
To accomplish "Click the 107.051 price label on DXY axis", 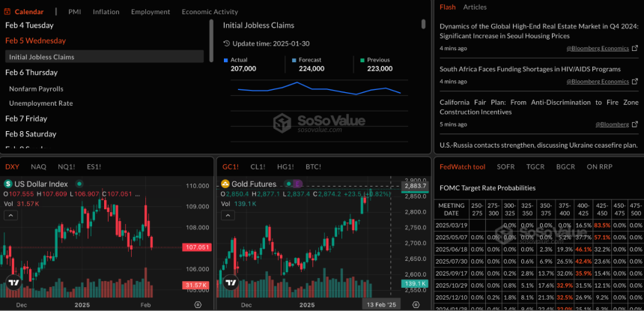I will click(x=197, y=247).
